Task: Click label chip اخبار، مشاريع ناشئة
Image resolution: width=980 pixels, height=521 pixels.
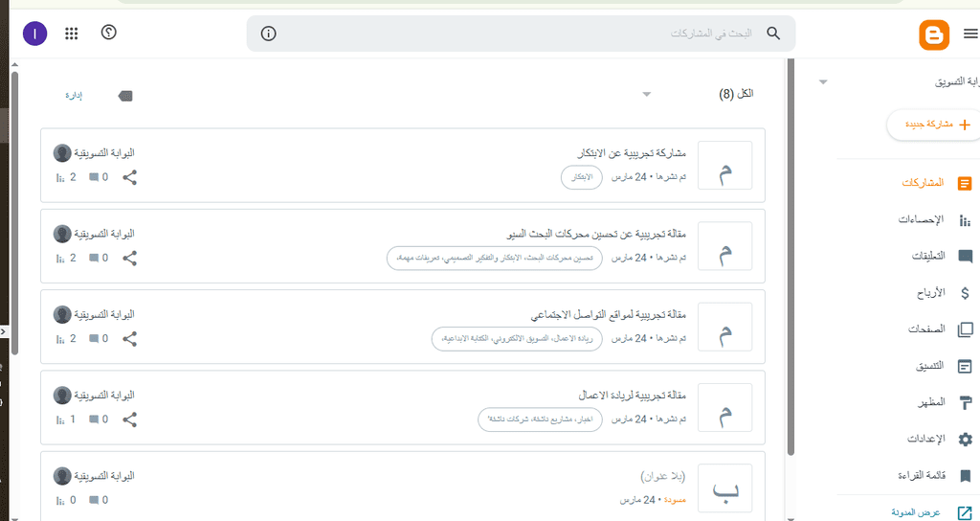Action: tap(540, 419)
